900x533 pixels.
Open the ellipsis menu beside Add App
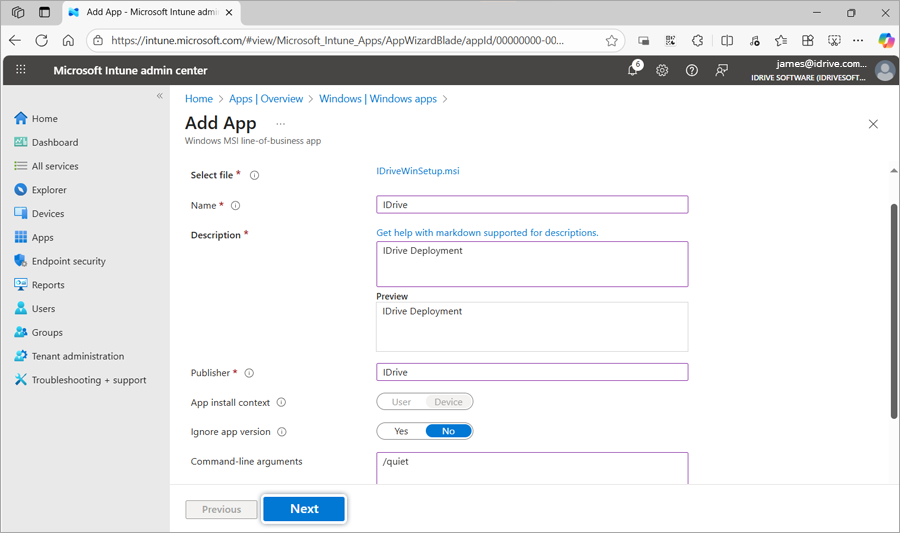click(x=280, y=124)
